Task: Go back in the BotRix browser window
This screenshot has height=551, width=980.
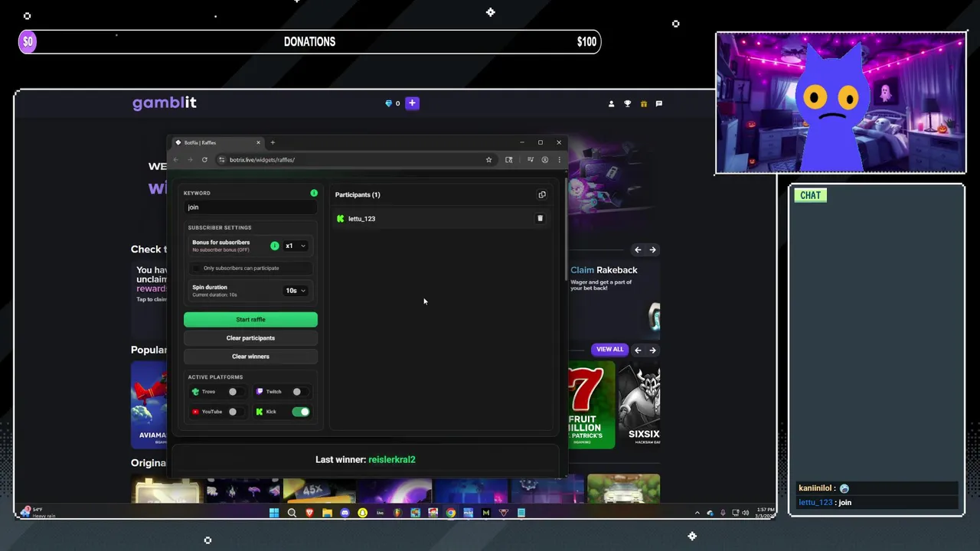Action: coord(176,160)
